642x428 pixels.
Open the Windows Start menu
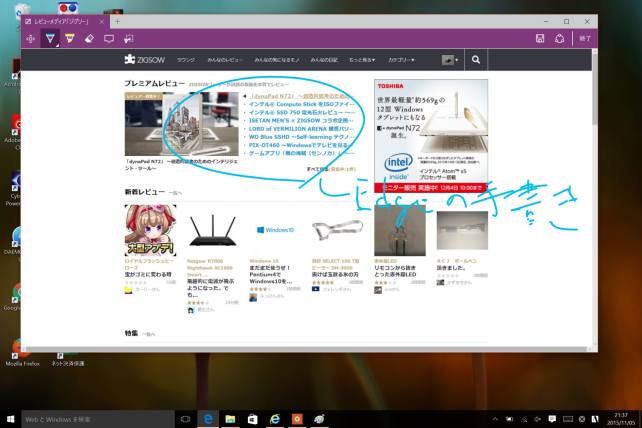click(11, 419)
